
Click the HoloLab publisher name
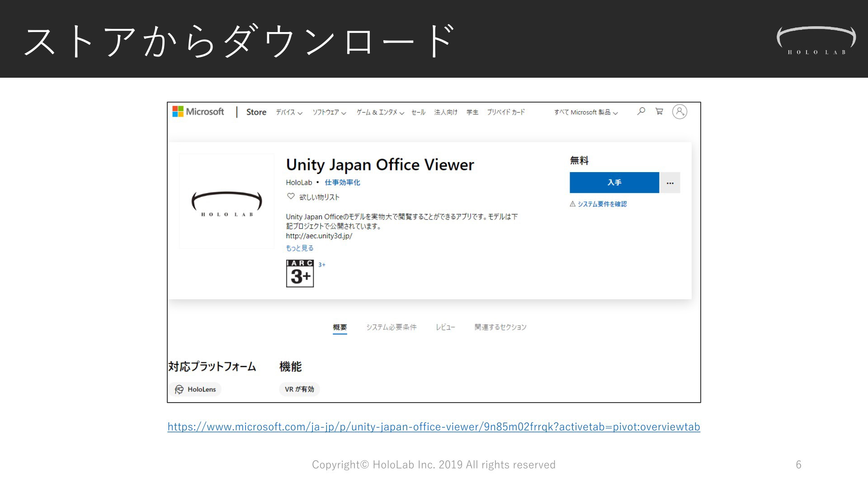(299, 183)
